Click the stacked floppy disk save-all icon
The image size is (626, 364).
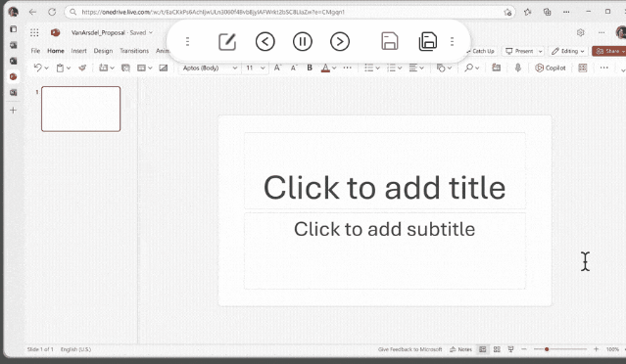(427, 41)
